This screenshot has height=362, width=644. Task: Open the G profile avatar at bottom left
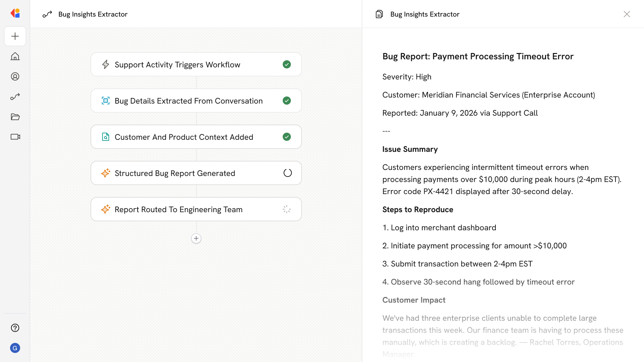click(15, 348)
